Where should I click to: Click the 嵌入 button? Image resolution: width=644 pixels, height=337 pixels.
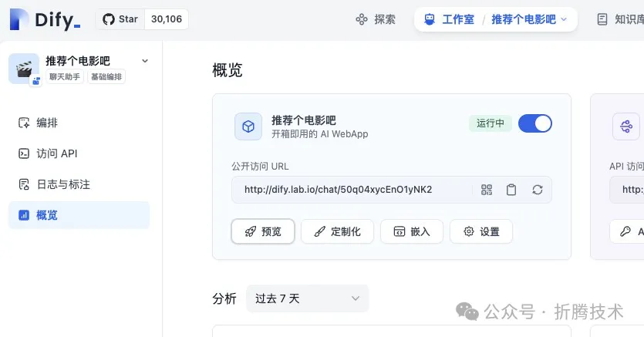click(x=412, y=231)
